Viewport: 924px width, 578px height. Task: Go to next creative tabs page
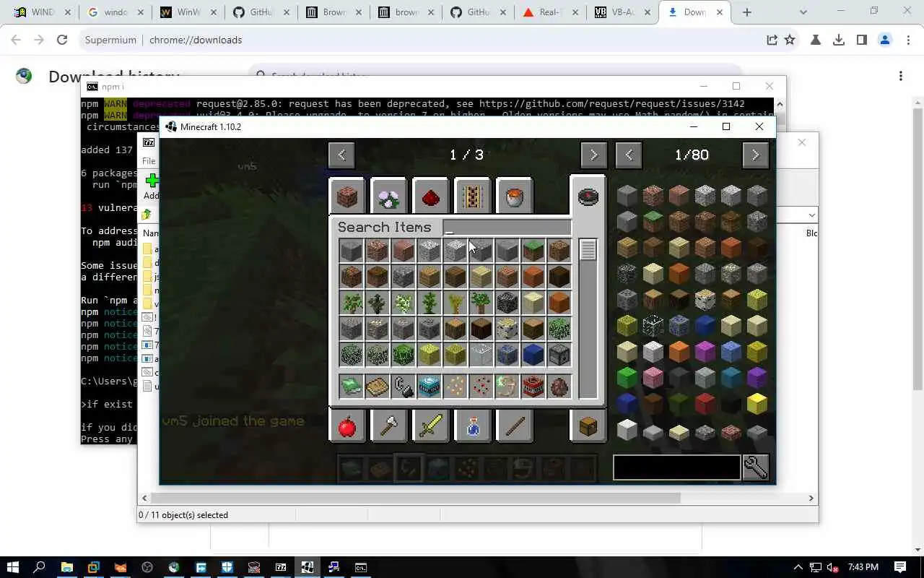(x=593, y=155)
